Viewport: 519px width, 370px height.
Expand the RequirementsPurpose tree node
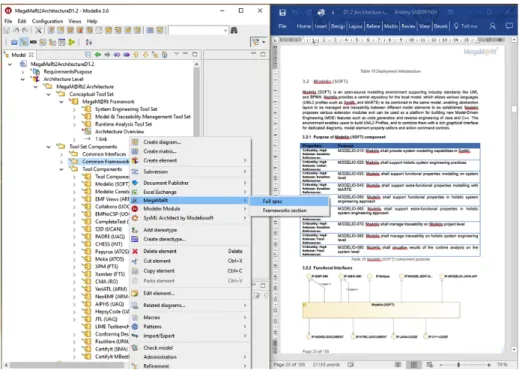(23, 72)
